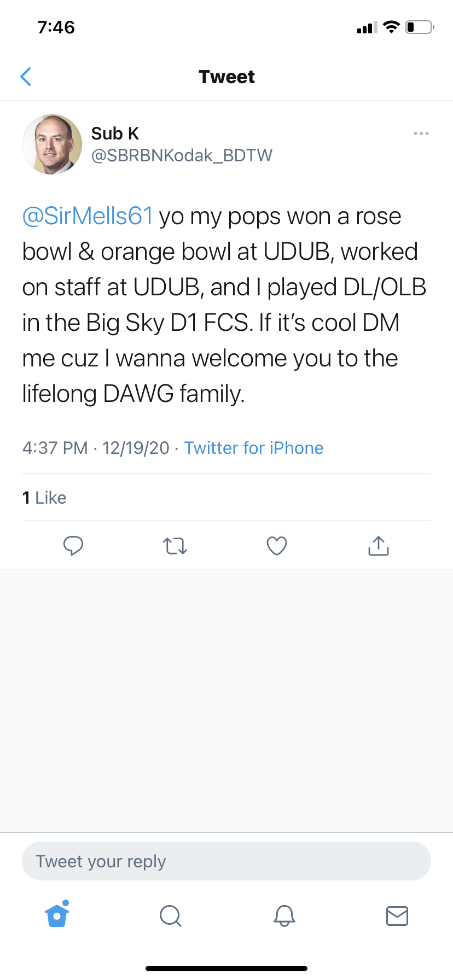453x980 pixels.
Task: Tap the tweet timestamp 4:37 PM
Action: (x=55, y=448)
